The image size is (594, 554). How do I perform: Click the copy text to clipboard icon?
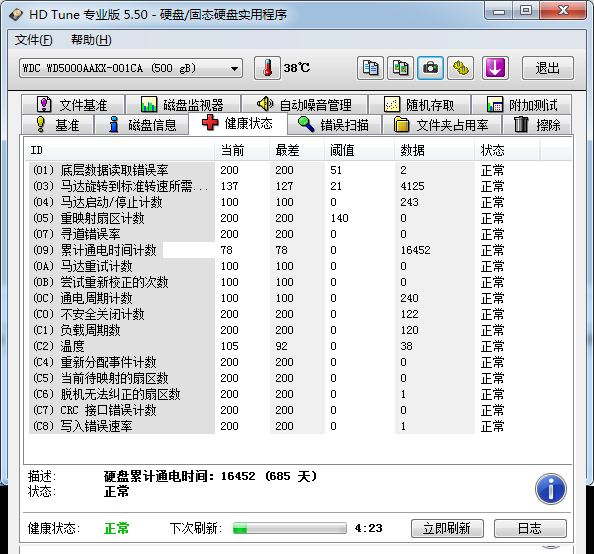370,68
